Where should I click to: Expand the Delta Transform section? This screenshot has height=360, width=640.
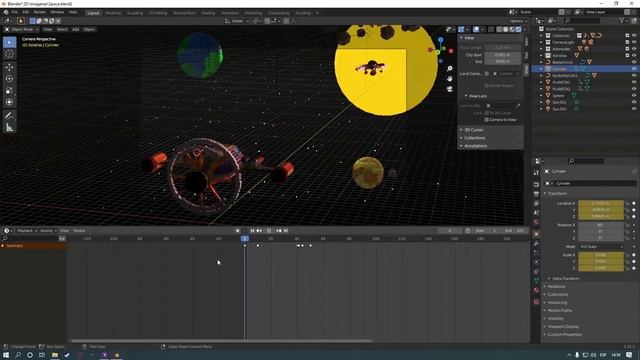565,278
